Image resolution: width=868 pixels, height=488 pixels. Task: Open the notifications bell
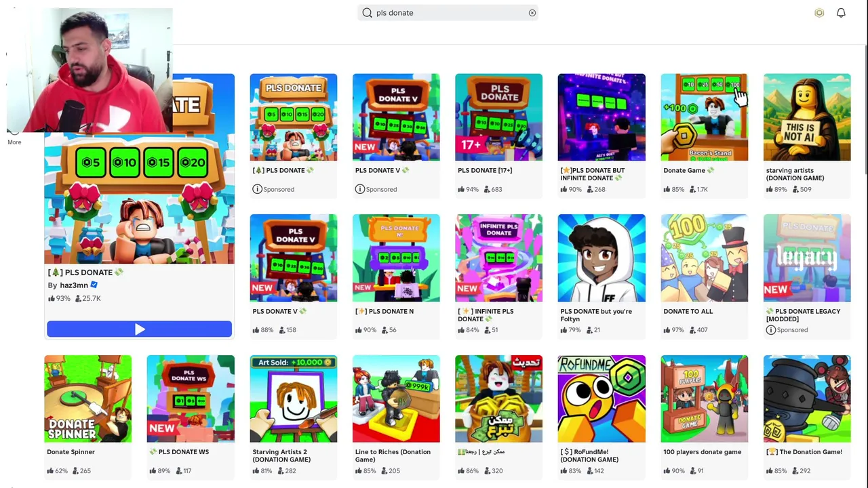[841, 13]
